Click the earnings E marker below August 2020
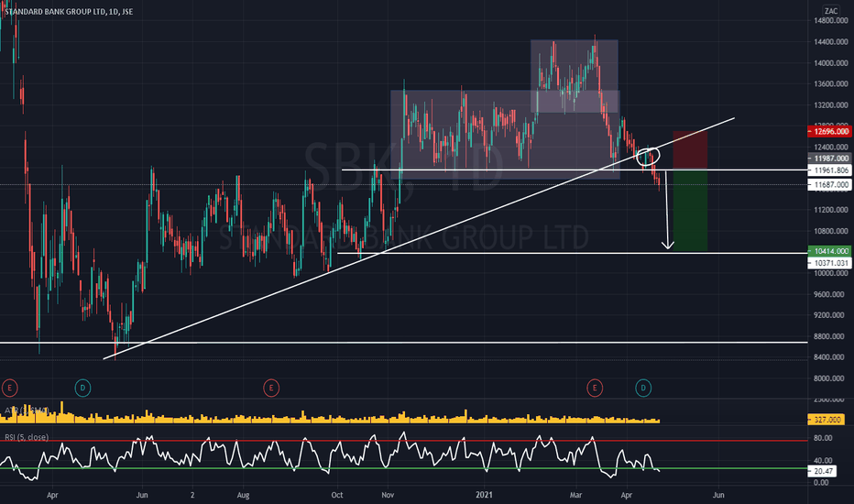The image size is (854, 504). click(x=271, y=388)
